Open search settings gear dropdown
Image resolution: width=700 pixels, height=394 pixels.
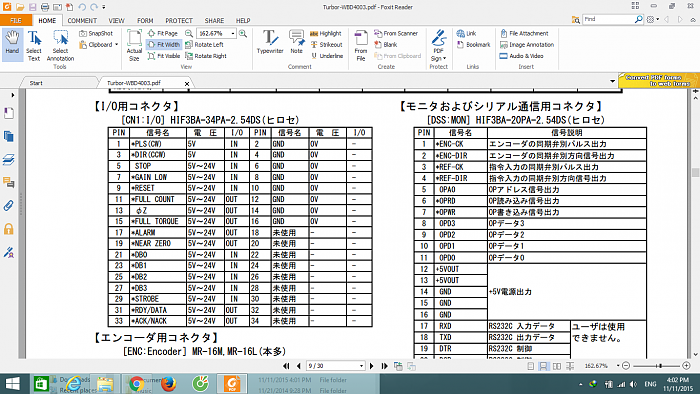(x=653, y=20)
